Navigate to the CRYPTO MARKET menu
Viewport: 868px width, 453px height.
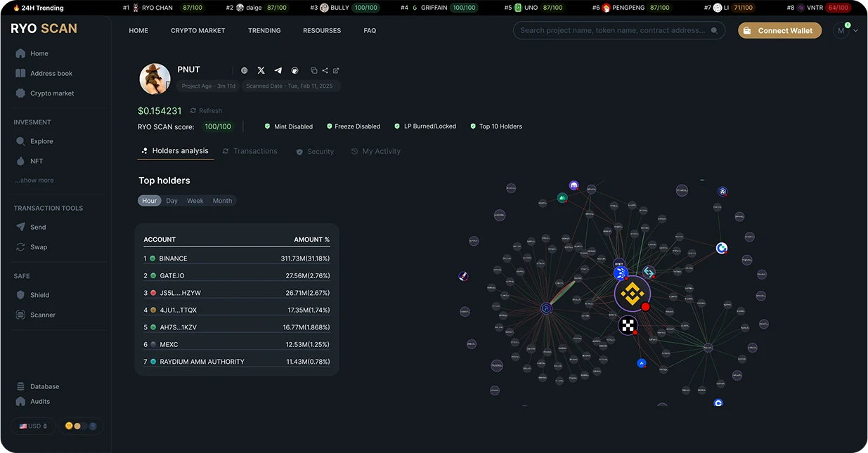(x=197, y=30)
